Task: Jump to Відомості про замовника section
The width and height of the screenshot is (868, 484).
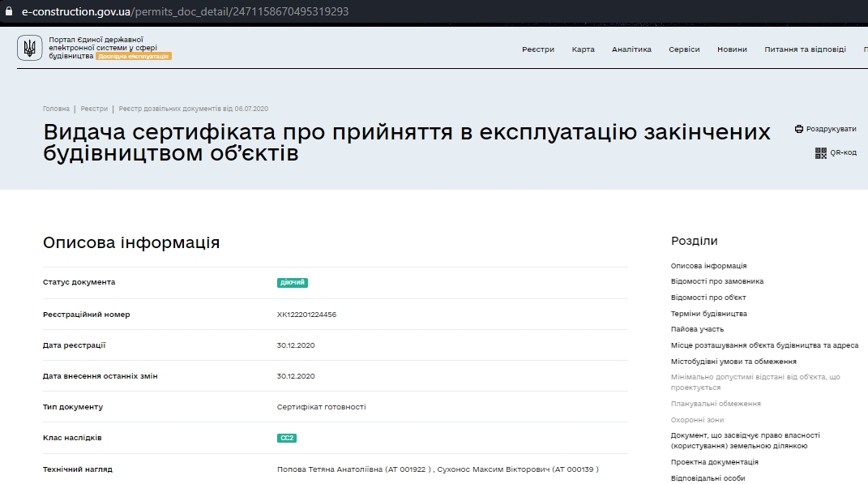Action: coord(717,281)
